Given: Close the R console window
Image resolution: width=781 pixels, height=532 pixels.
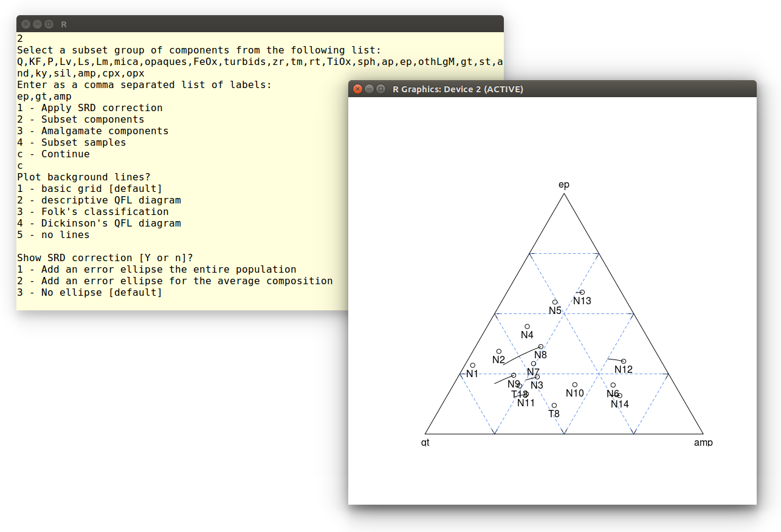Looking at the screenshot, I should (26, 24).
